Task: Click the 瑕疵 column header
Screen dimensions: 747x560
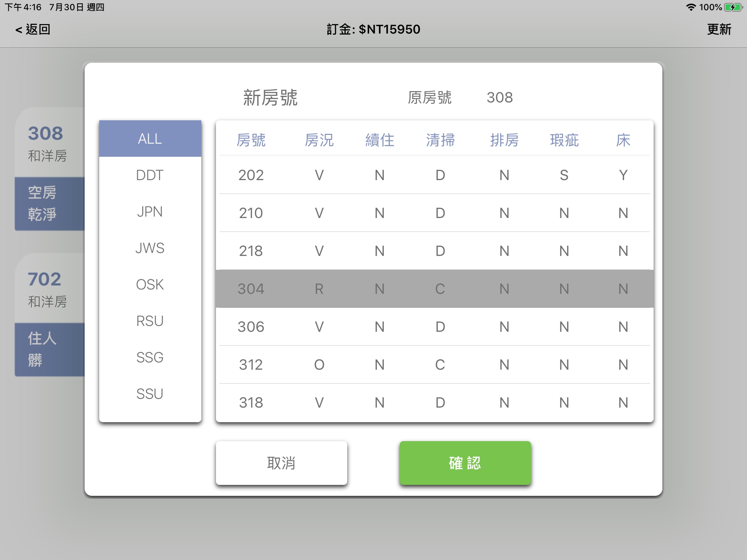Action: 564,140
